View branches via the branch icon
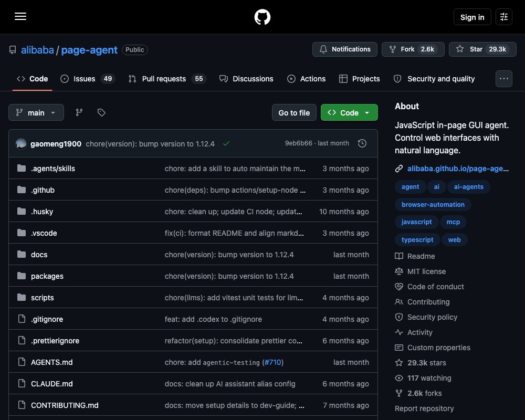This screenshot has width=525, height=420. pos(79,112)
